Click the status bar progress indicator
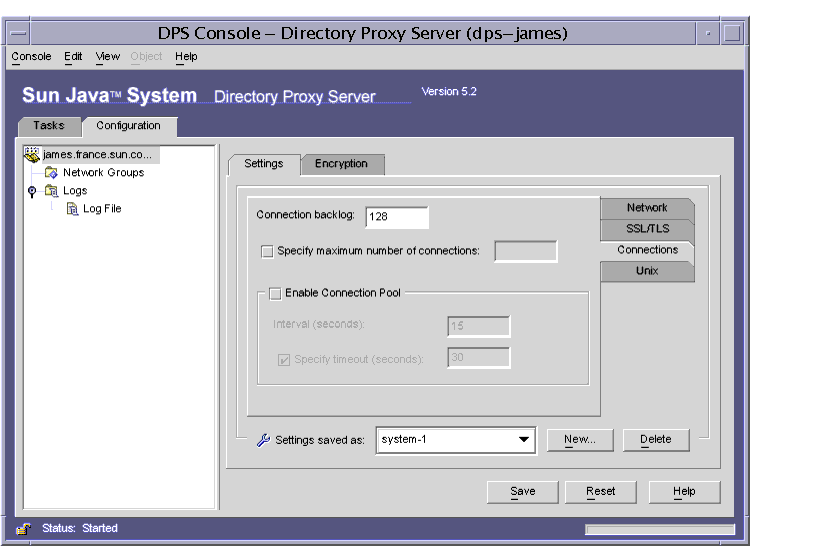Screen dimensions: 822x554 (659, 529)
